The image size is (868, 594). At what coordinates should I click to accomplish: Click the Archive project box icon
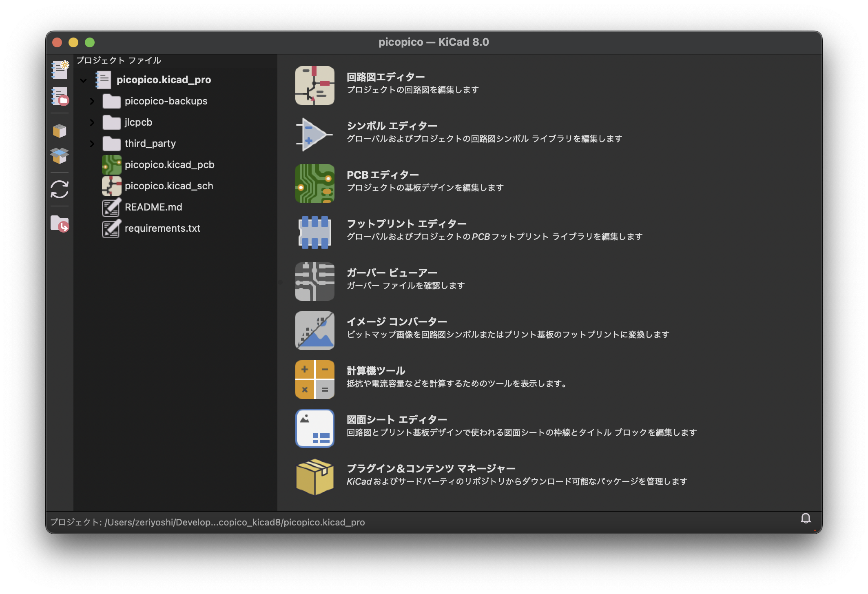(60, 131)
